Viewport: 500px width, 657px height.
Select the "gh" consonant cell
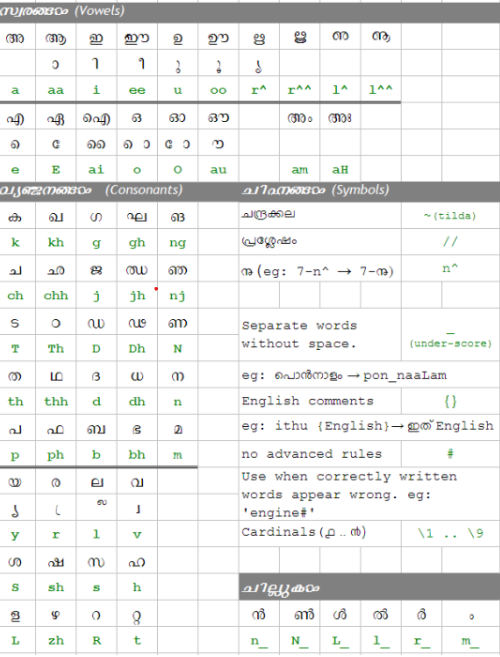pos(137,242)
